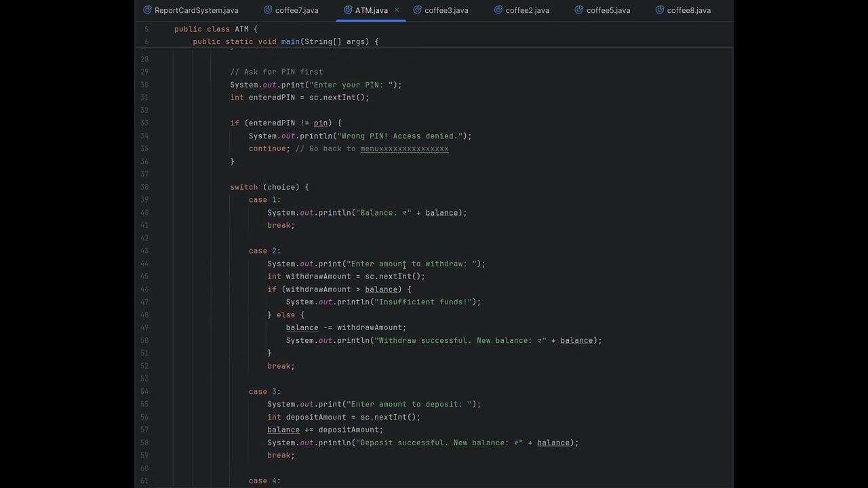Click the class icon on coffee3.java tab

point(417,10)
